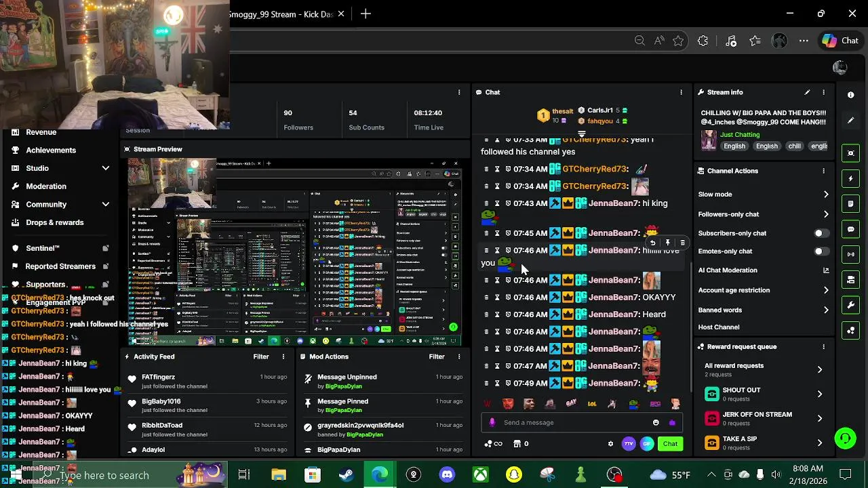This screenshot has width=868, height=488.
Task: Toggle wrench widget in right rail
Action: click(851, 305)
